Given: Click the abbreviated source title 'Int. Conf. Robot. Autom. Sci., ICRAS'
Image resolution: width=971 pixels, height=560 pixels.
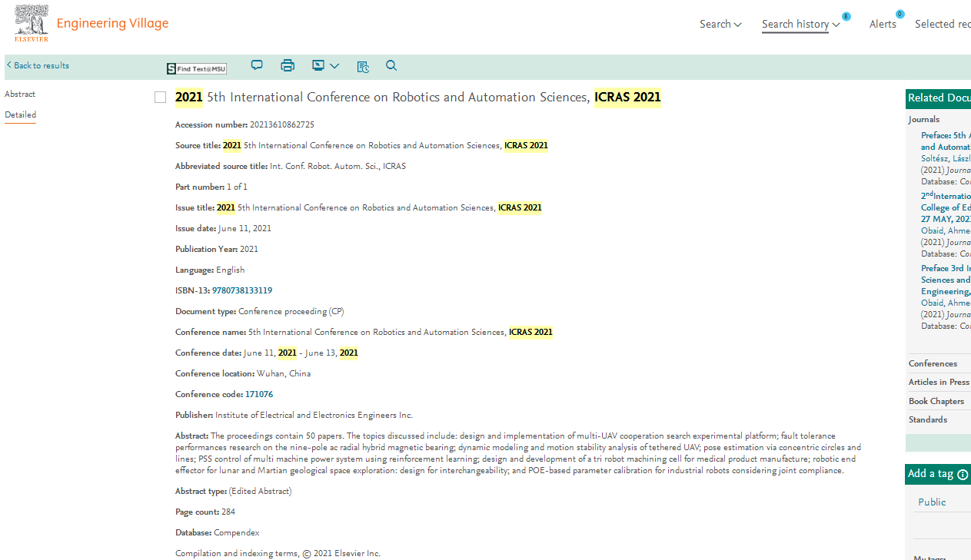Looking at the screenshot, I should coord(338,166).
